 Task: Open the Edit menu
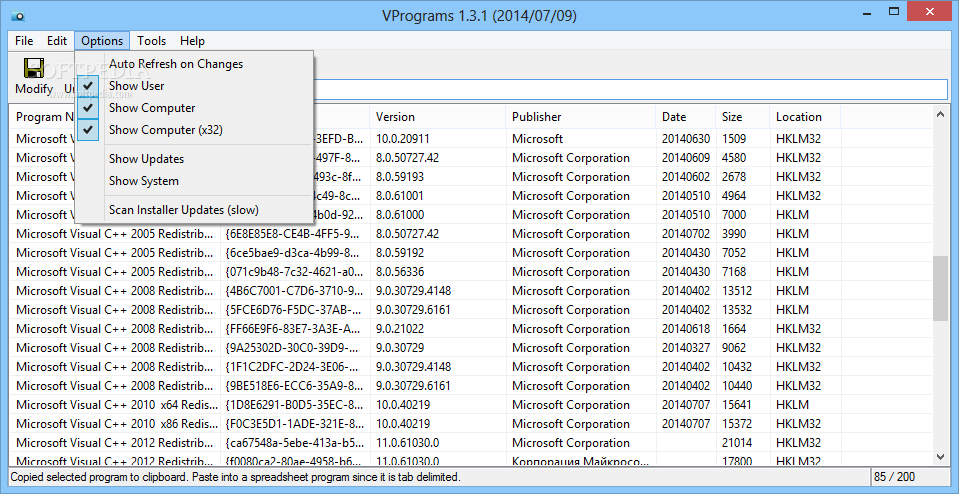[57, 41]
